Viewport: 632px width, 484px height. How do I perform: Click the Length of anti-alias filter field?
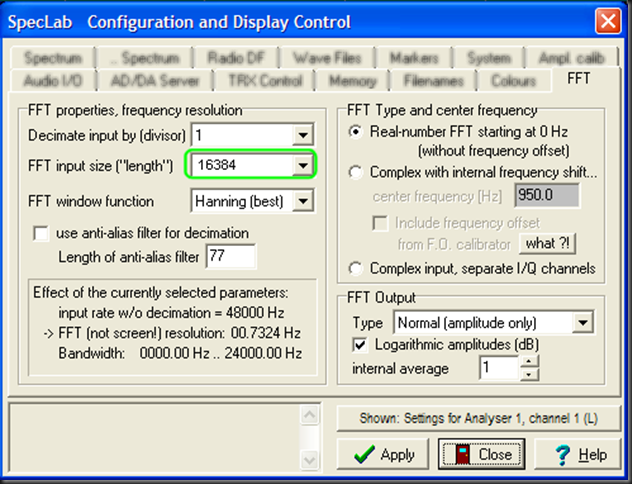[231, 256]
